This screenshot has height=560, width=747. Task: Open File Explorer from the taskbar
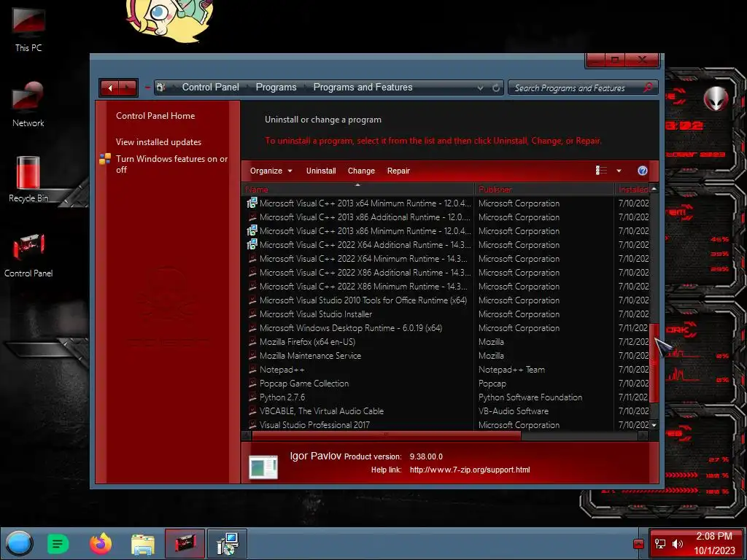click(142, 543)
